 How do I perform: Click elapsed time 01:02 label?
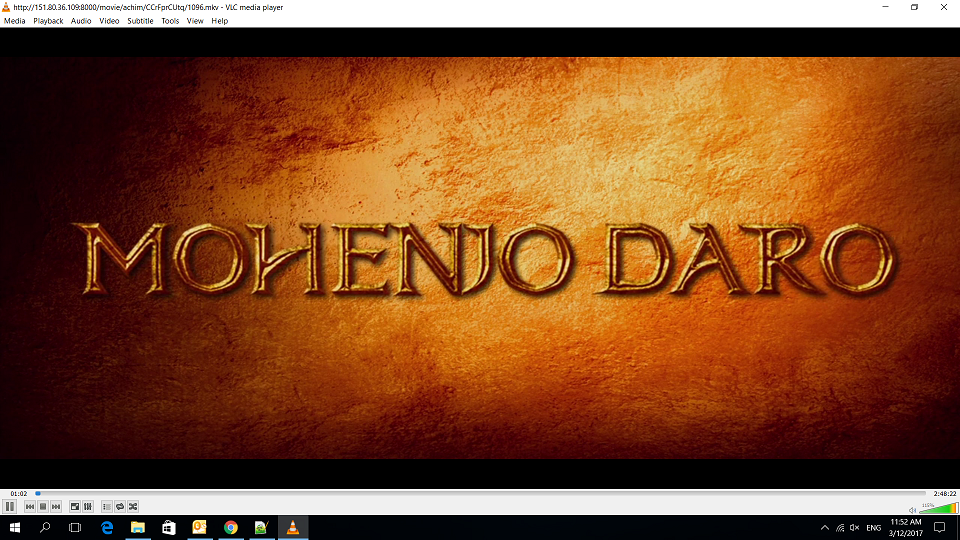coord(18,493)
